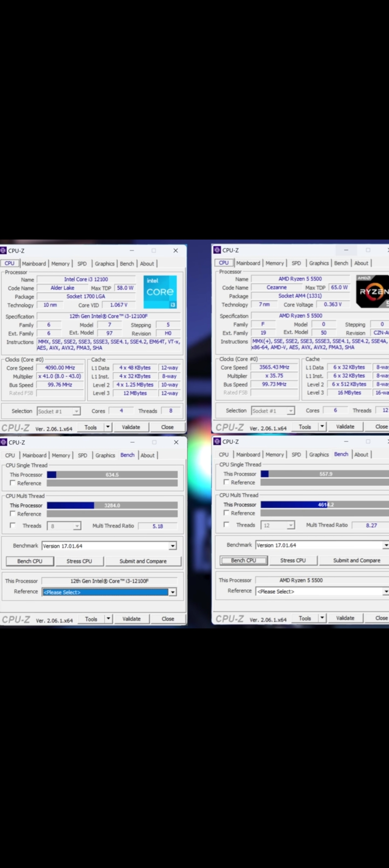
Task: Expand Tools arrow in Ryzen Bench window
Action: tap(322, 618)
